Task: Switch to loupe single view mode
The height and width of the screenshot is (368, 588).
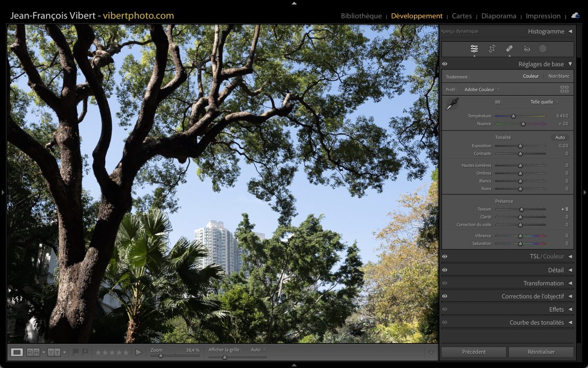Action: coord(17,352)
